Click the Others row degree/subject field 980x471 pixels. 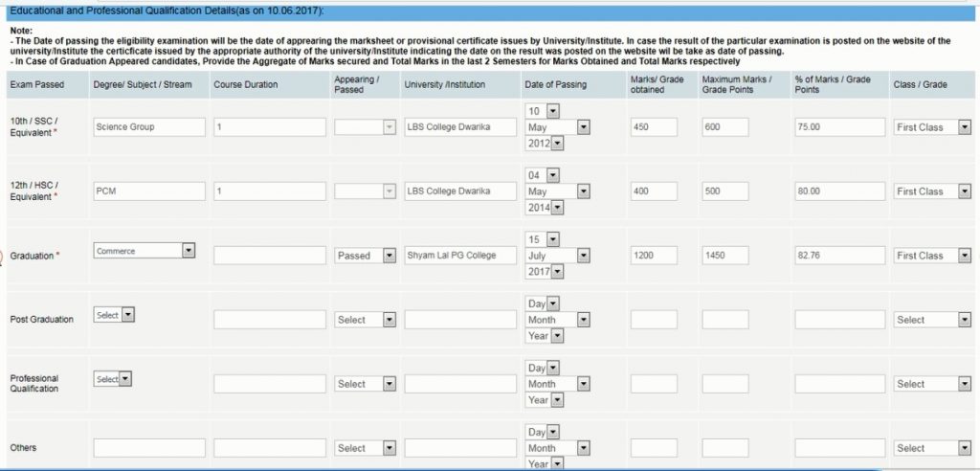click(149, 448)
